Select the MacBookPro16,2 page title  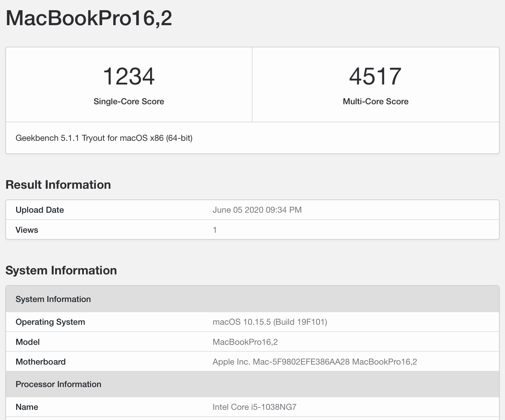[x=89, y=18]
